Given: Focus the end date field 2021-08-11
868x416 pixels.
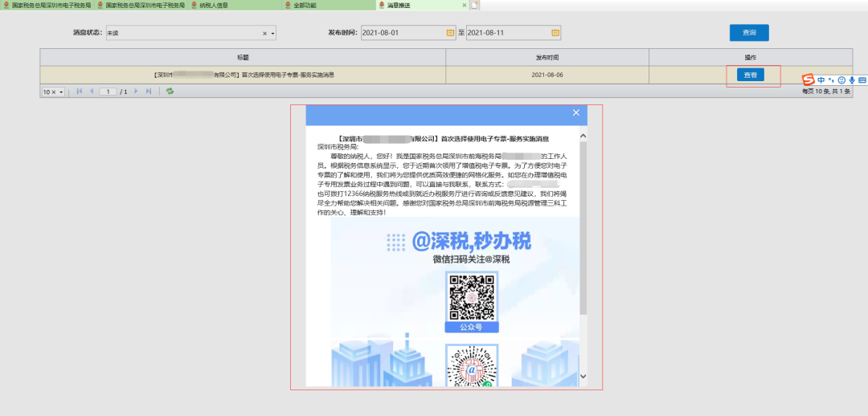Looking at the screenshot, I should coord(508,33).
